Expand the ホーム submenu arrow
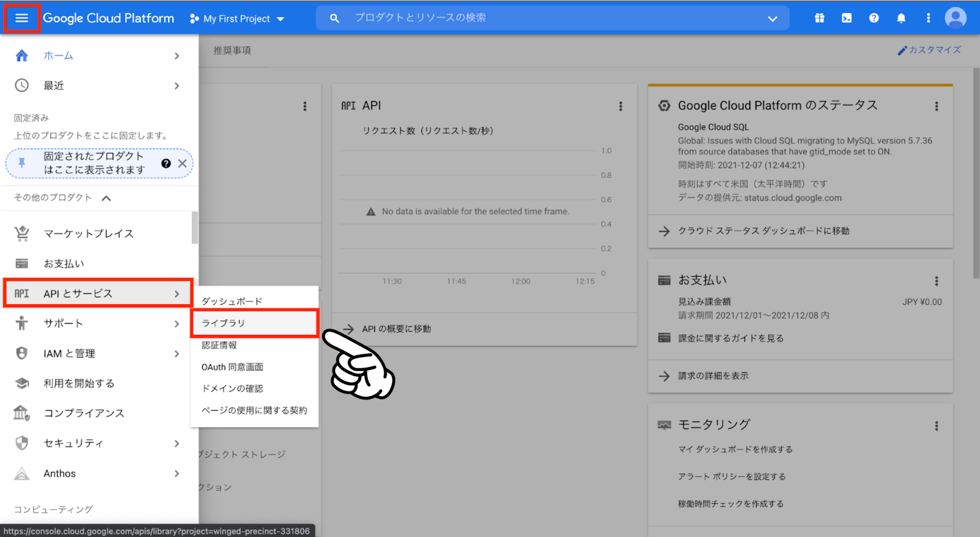This screenshot has height=537, width=980. (177, 56)
